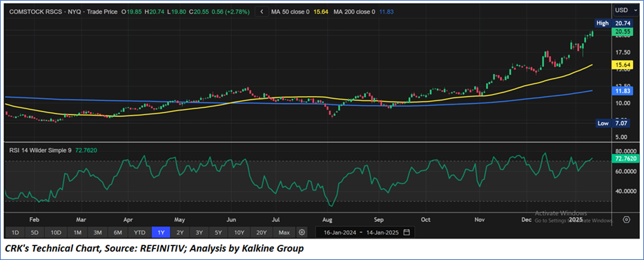Select the 3Y time range

tap(199, 232)
